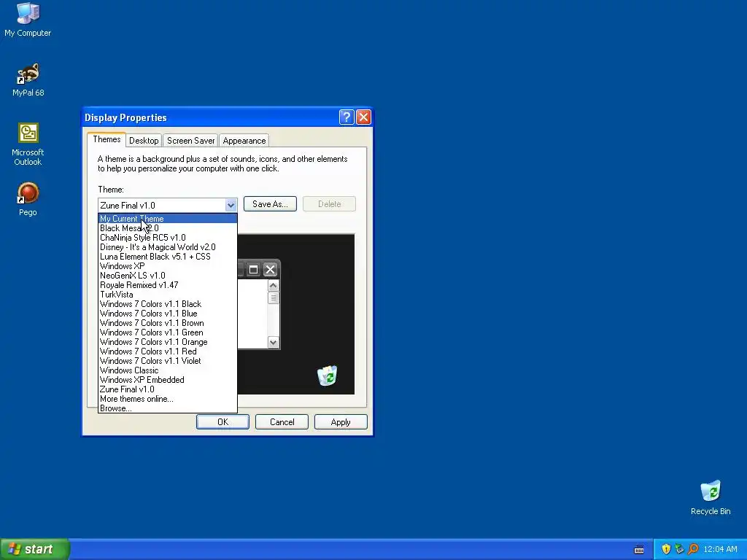Click the Save As... button

(x=270, y=204)
